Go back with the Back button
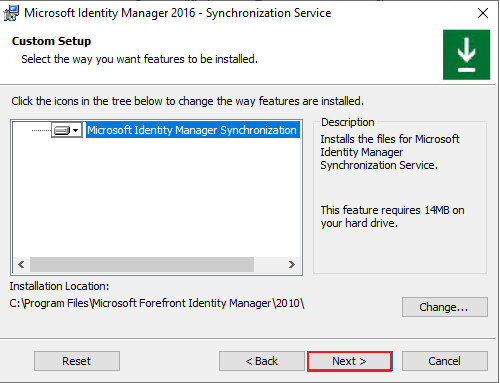This screenshot has height=383, width=500. tap(262, 361)
